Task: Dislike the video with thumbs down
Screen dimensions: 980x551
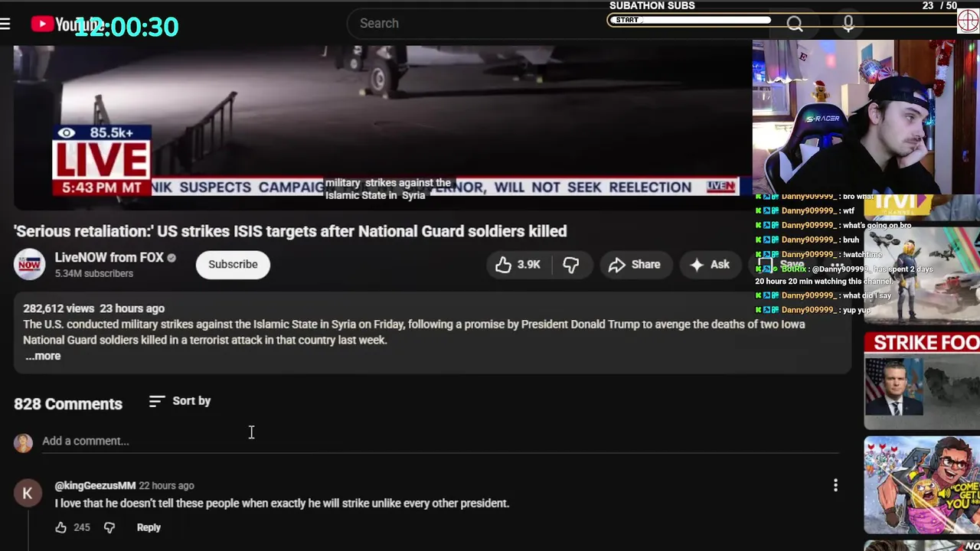Action: tap(571, 264)
